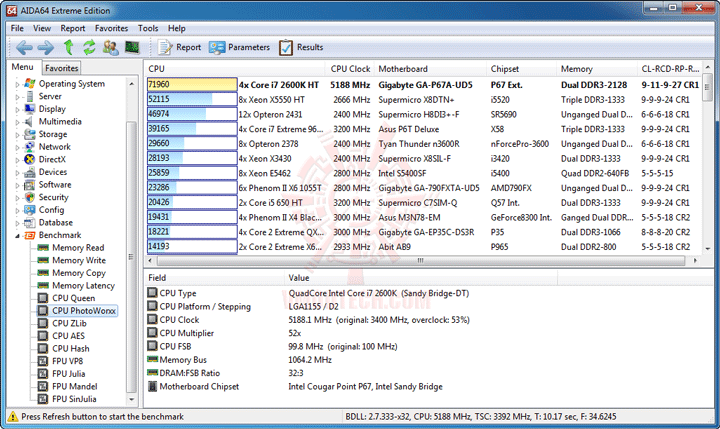
Task: Open benchmark Results
Action: [x=301, y=47]
